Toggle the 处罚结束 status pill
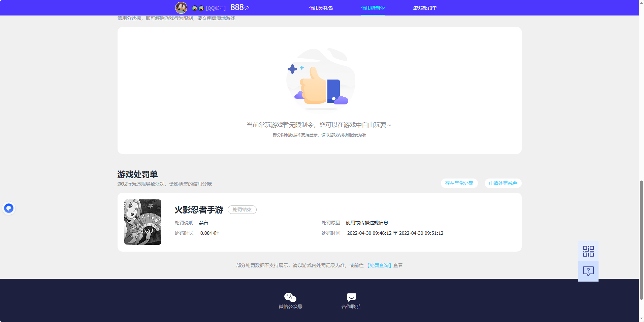Viewport: 644px width, 322px height. coord(242,210)
